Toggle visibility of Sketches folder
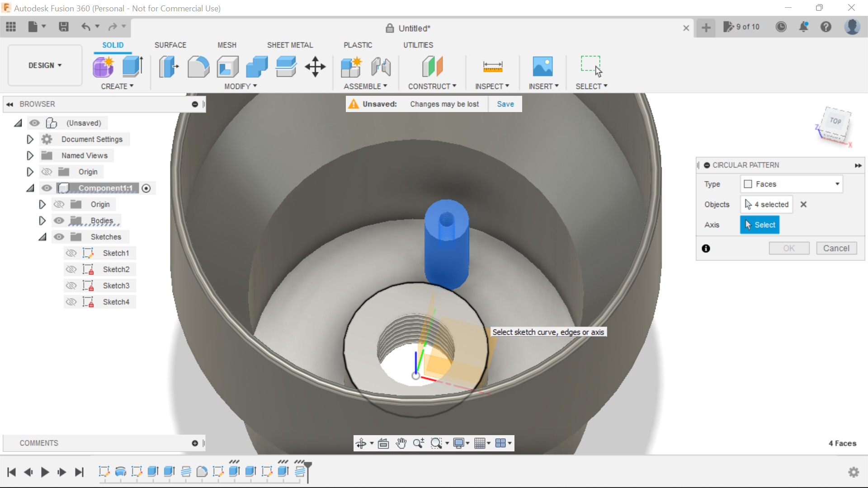 point(59,237)
